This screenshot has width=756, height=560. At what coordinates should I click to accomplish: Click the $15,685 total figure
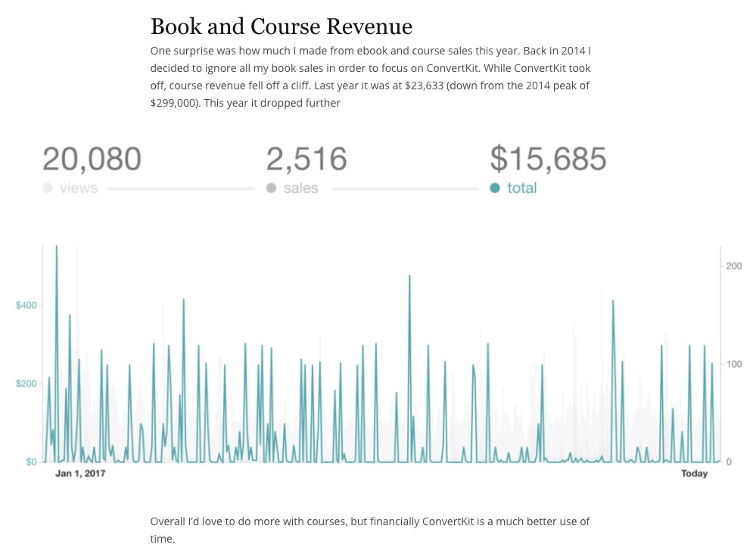pyautogui.click(x=548, y=160)
